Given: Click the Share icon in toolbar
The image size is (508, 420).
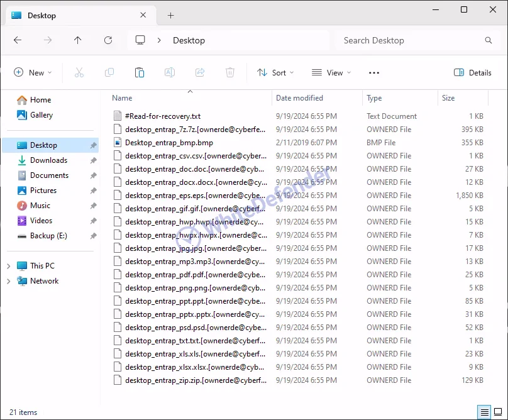Looking at the screenshot, I should coord(200,73).
